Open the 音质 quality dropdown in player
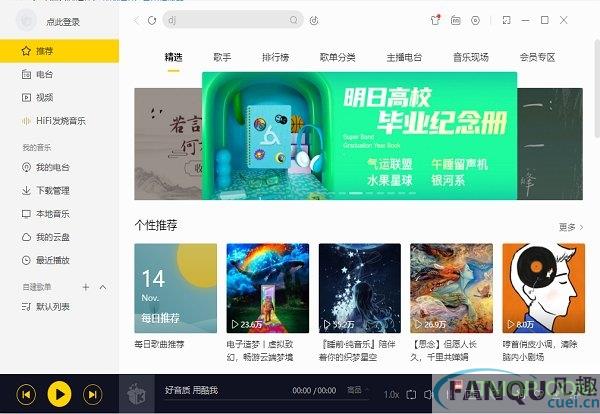The image size is (600, 414). point(357,390)
